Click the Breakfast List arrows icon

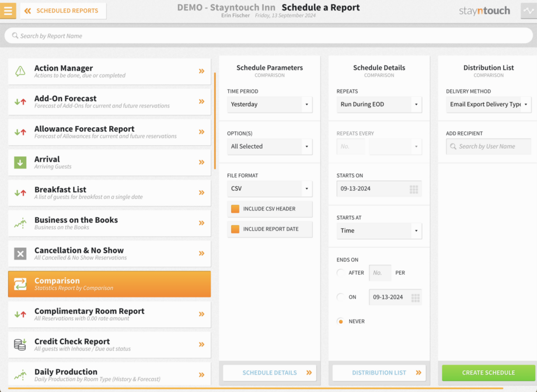point(20,192)
